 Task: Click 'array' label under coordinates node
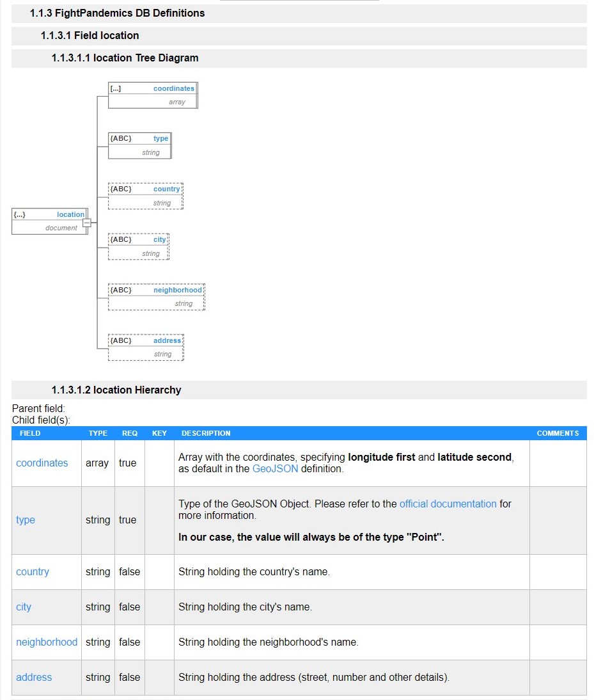tap(177, 102)
